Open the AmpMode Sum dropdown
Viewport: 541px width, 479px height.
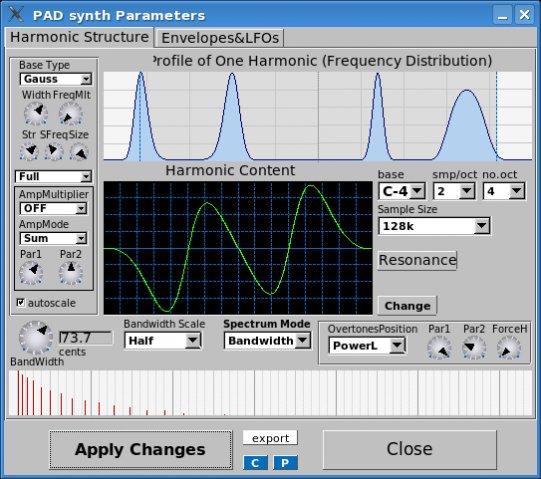click(53, 238)
